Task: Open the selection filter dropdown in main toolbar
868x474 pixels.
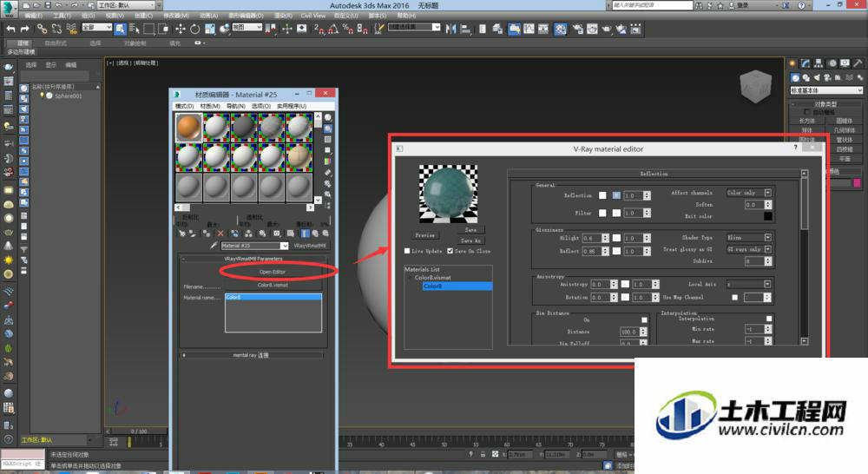Action: 97,27
